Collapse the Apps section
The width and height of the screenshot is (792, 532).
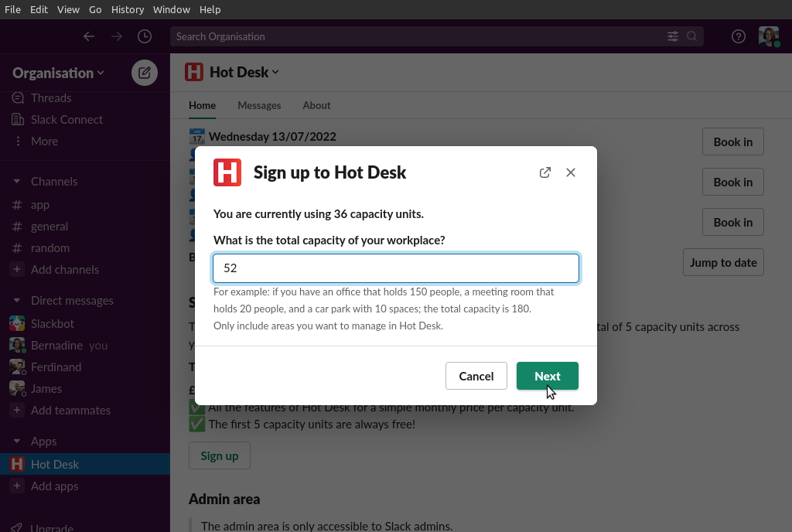point(17,442)
